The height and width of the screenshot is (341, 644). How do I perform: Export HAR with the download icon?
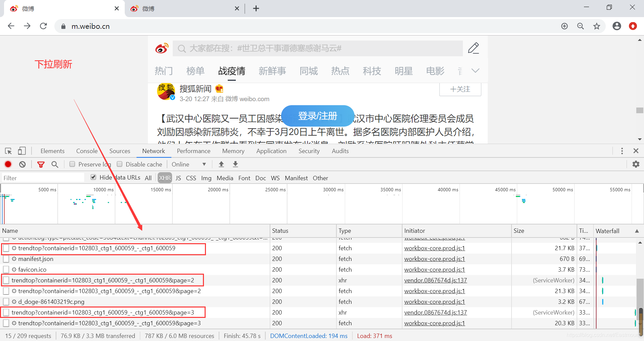point(235,164)
